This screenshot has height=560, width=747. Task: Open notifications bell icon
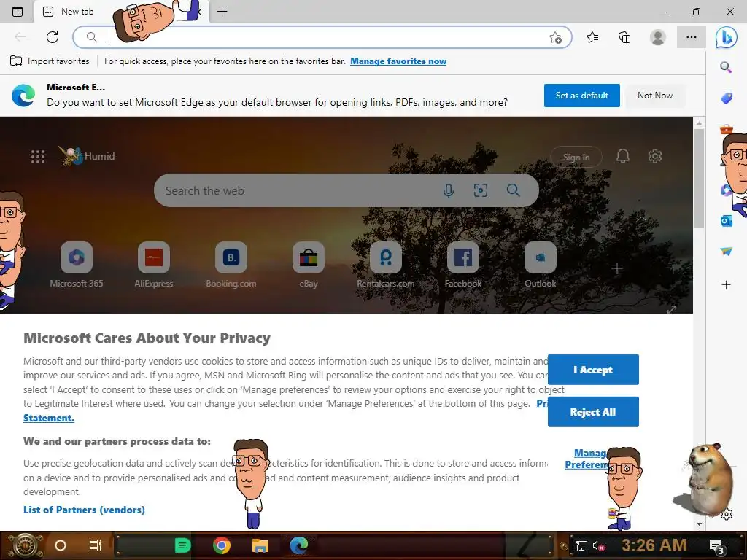(x=623, y=156)
